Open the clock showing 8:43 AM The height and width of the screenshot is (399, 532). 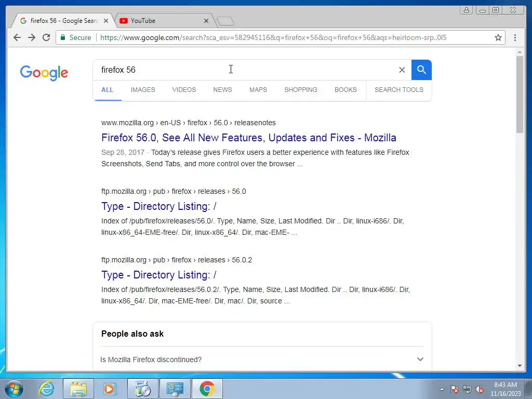506,389
